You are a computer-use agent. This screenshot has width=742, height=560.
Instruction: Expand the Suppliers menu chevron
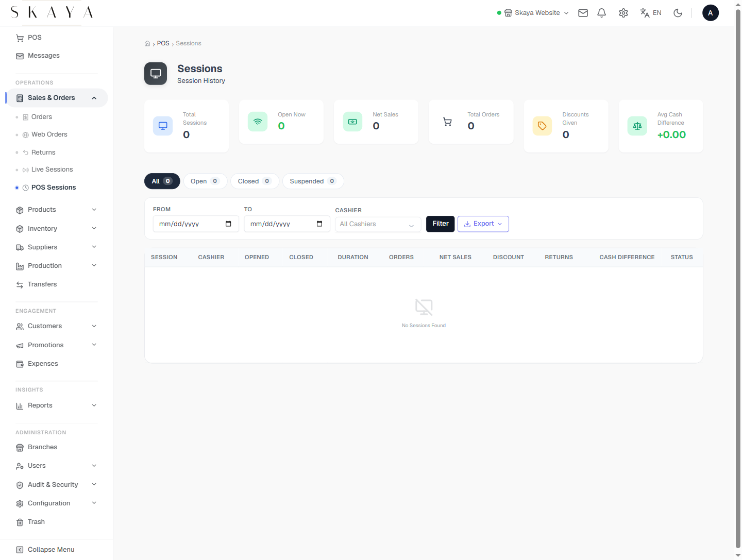point(94,247)
